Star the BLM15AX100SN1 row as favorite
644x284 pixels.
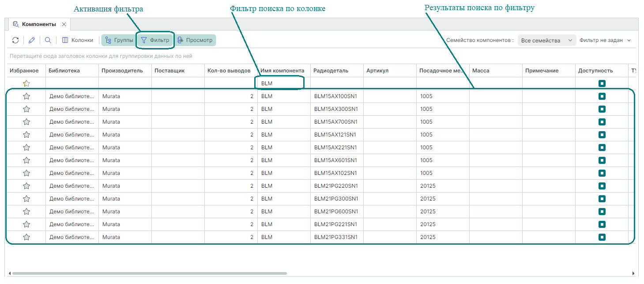(26, 96)
